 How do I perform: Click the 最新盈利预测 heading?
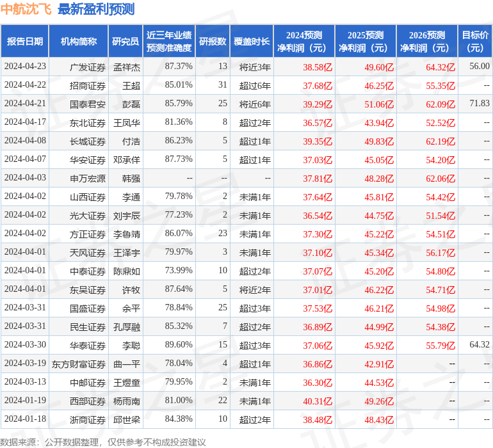point(96,9)
